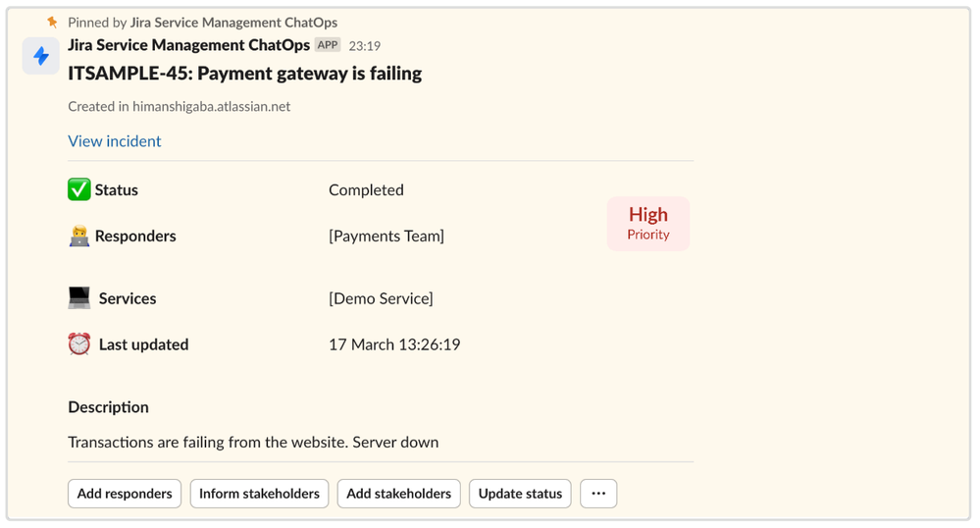Screen dimensions: 980x528
Task: Click the incident description text about transactions
Action: pyautogui.click(x=253, y=443)
